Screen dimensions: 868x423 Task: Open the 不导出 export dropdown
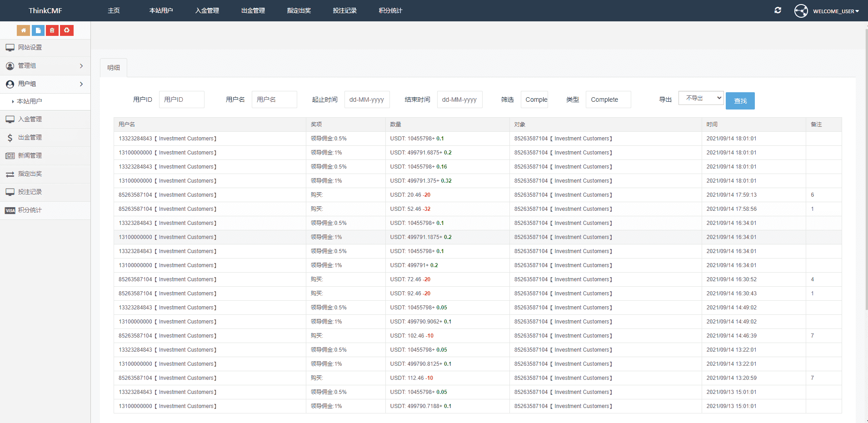pos(701,98)
